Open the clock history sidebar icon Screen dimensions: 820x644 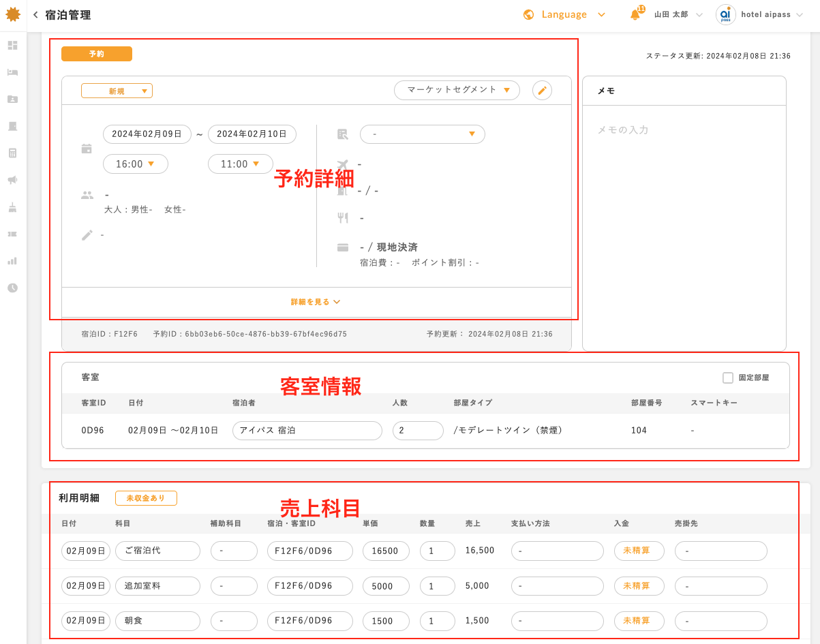click(12, 288)
